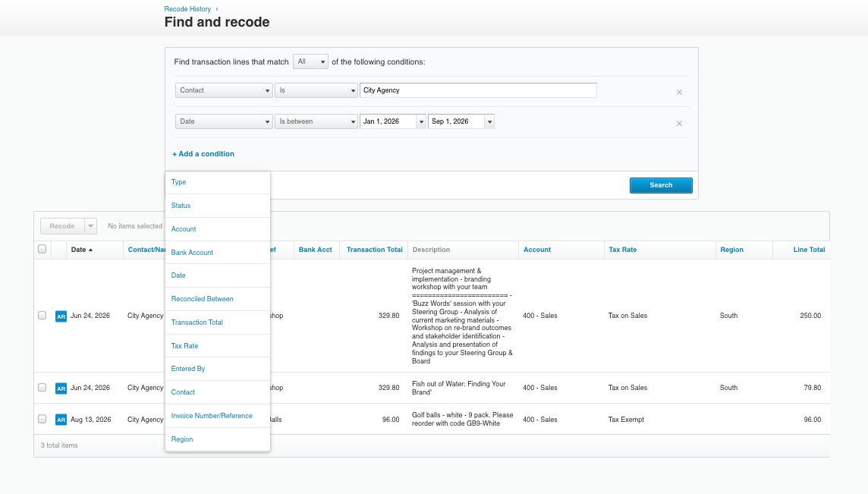Click the Add a condition link
Viewport: 868px width, 494px height.
coord(203,154)
